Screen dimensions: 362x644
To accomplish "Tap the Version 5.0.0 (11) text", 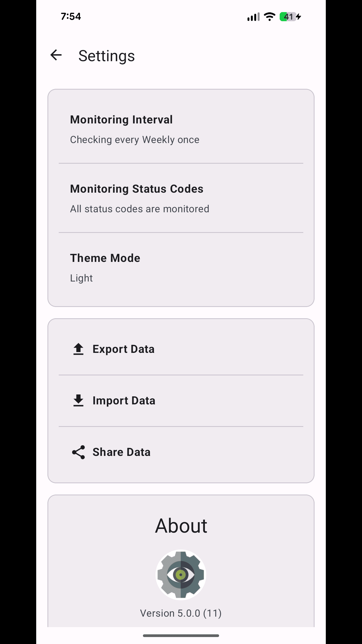I will click(x=181, y=613).
